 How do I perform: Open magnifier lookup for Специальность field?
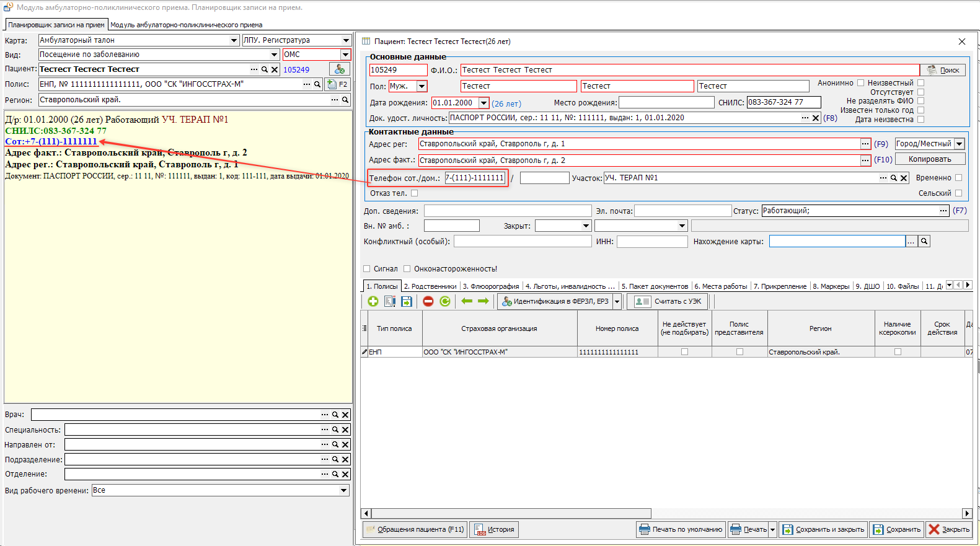[x=335, y=429]
